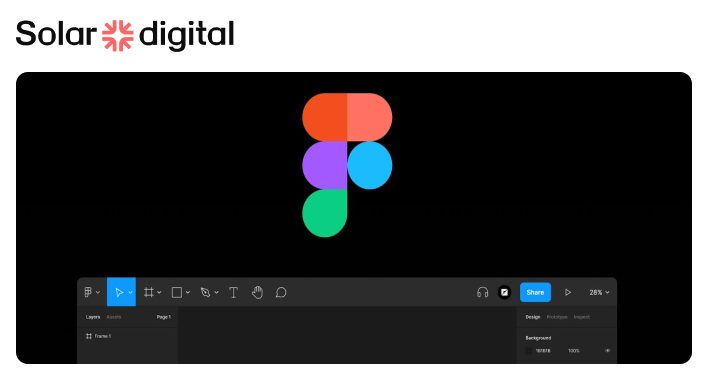Switch to the Assets tab
Screen dimensions: 708x380
114,317
